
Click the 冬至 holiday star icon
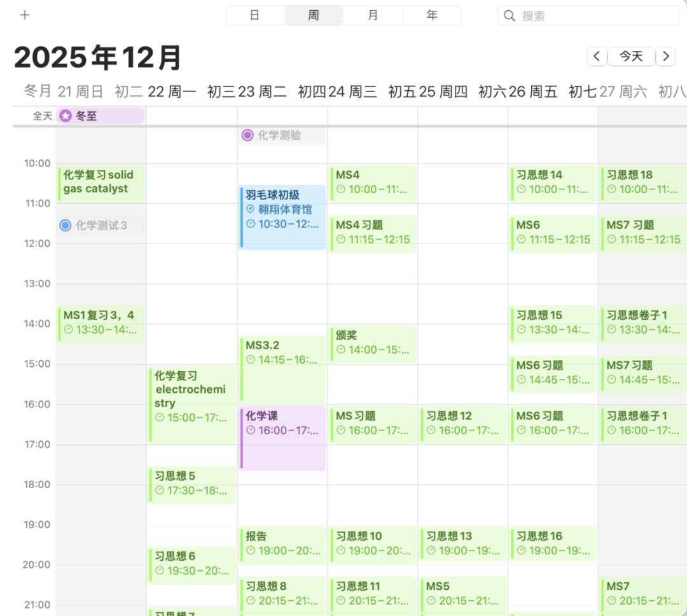[66, 116]
